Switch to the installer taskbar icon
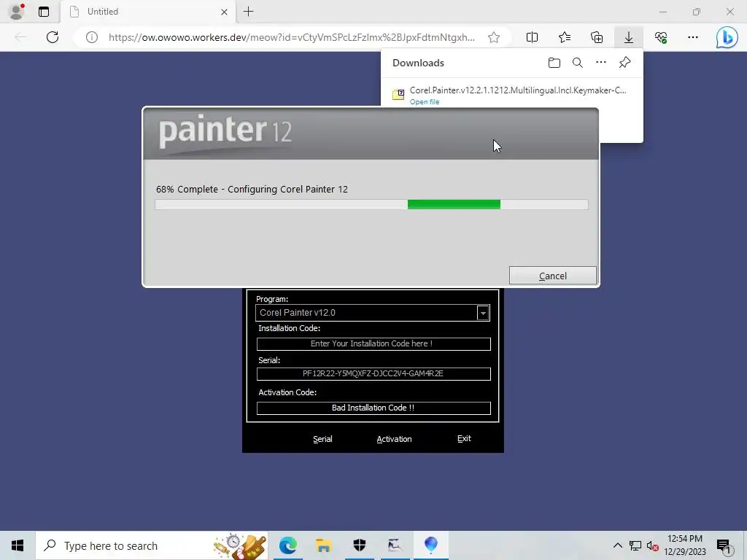Viewport: 747px width, 560px height. [395, 545]
